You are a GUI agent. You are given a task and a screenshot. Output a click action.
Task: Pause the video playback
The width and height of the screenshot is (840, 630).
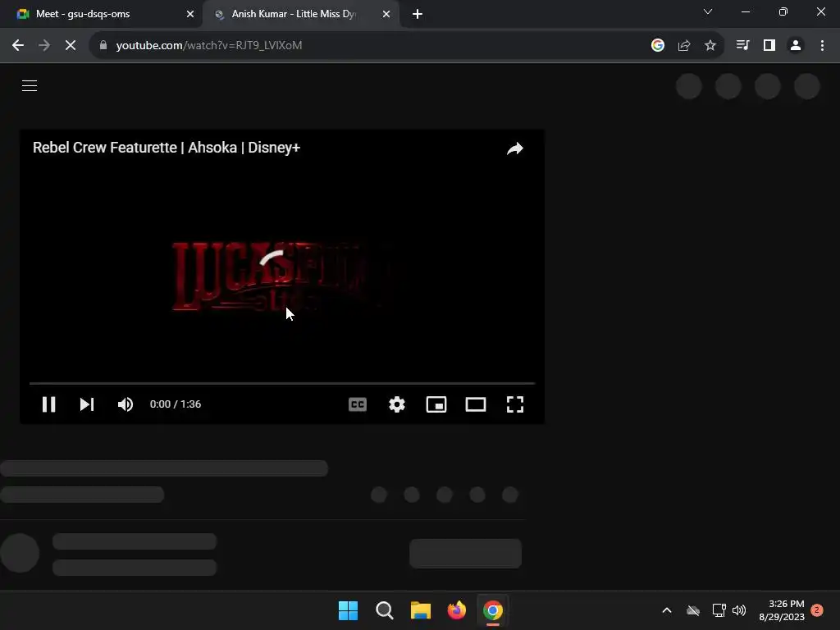(x=48, y=404)
